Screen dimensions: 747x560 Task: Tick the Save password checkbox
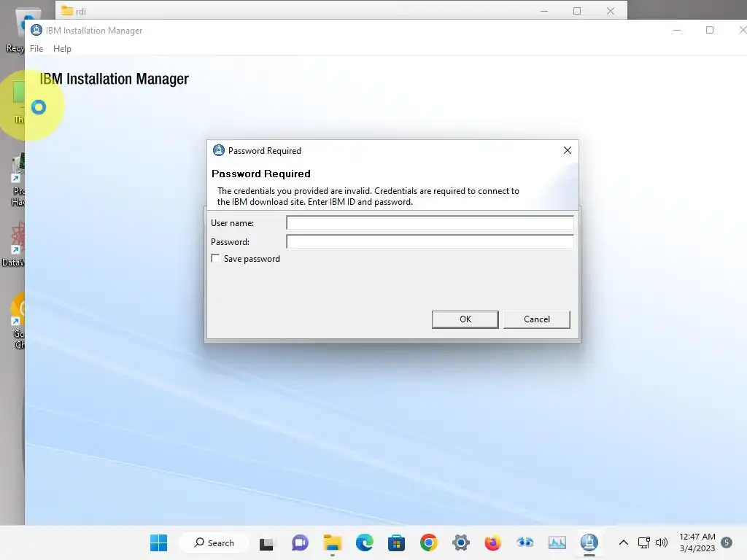coord(215,259)
